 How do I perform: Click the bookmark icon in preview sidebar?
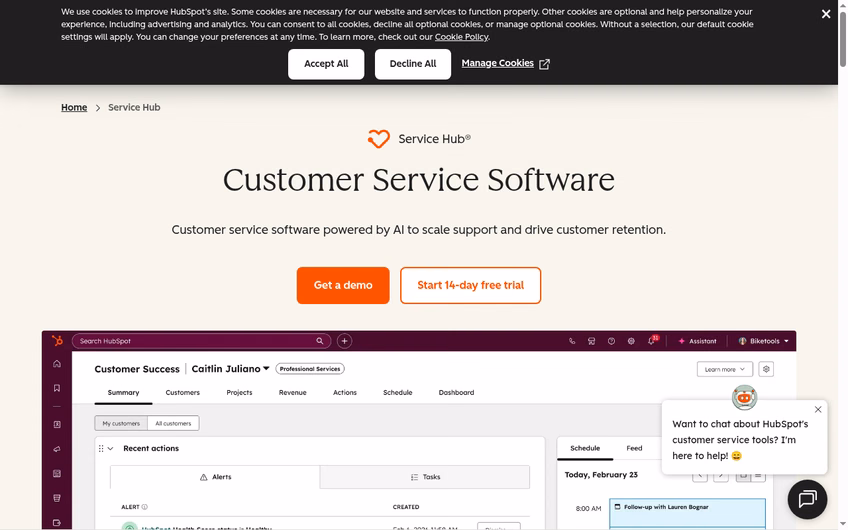click(x=57, y=388)
